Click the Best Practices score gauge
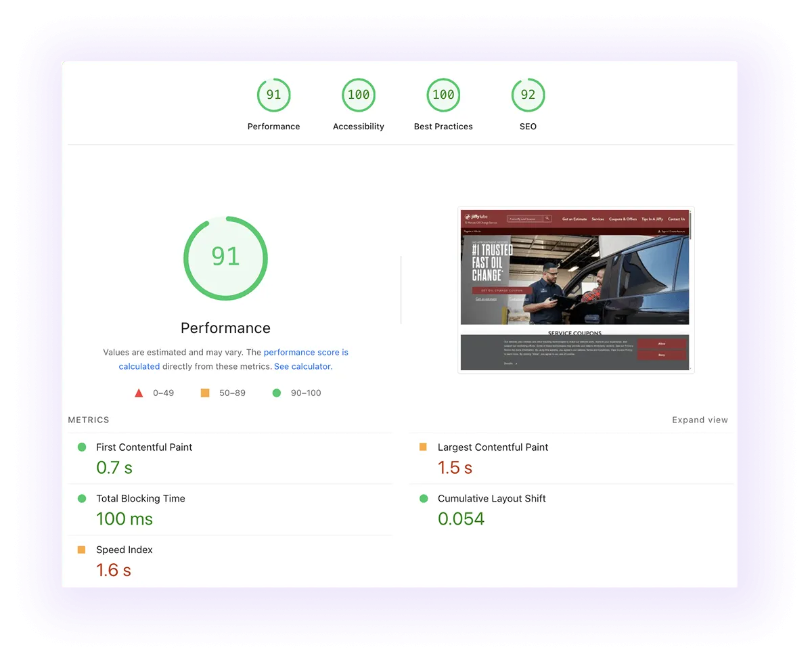The height and width of the screenshot is (662, 812). click(443, 95)
